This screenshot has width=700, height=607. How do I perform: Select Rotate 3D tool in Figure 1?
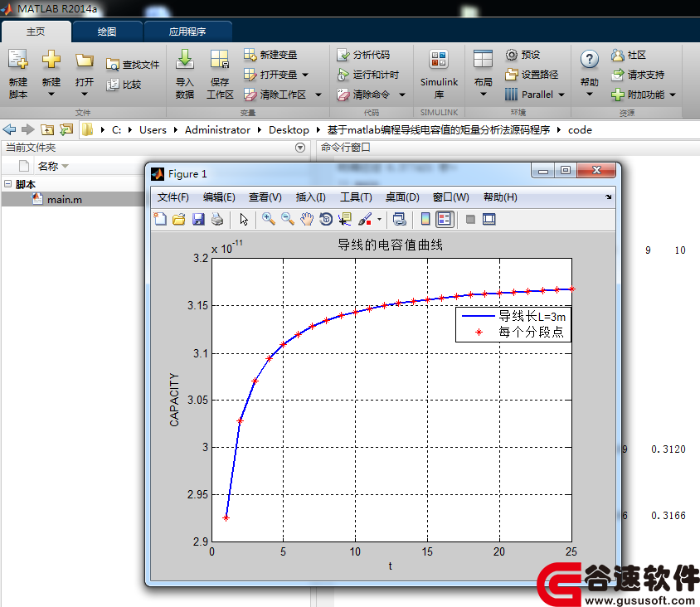tap(326, 219)
